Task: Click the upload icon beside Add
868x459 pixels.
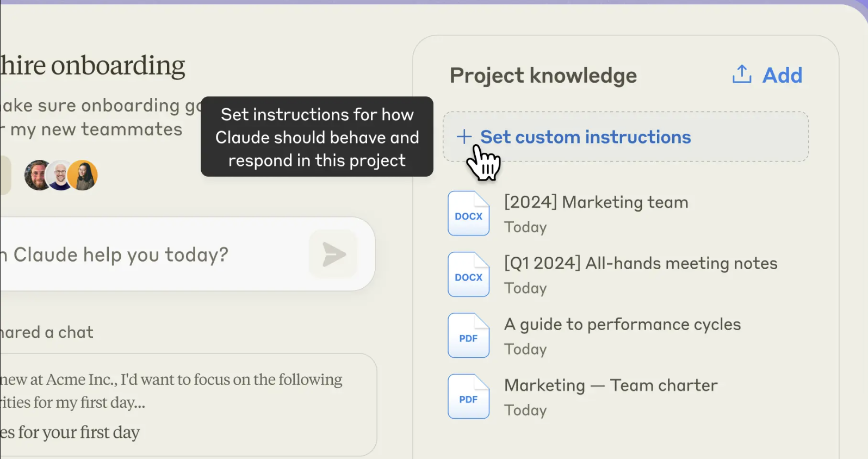Action: tap(741, 75)
